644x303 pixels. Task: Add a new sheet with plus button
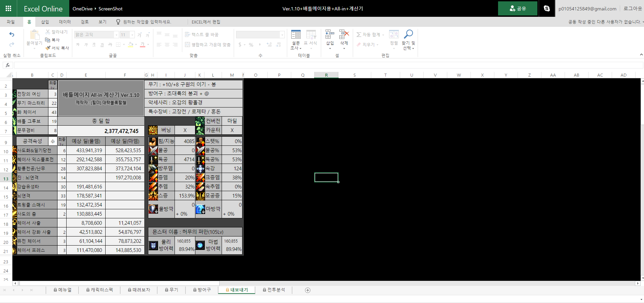pyautogui.click(x=307, y=290)
